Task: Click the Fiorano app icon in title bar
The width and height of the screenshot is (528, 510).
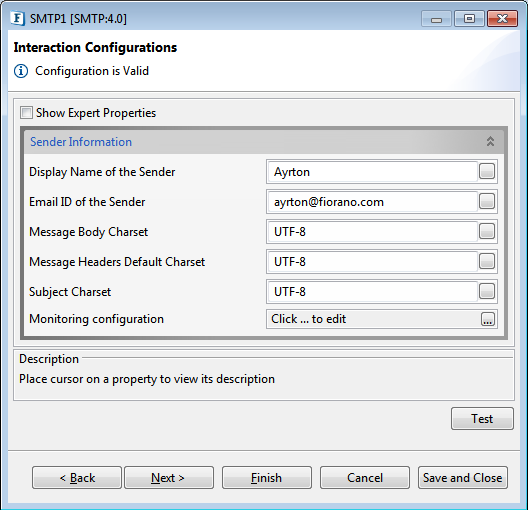Action: tap(17, 18)
